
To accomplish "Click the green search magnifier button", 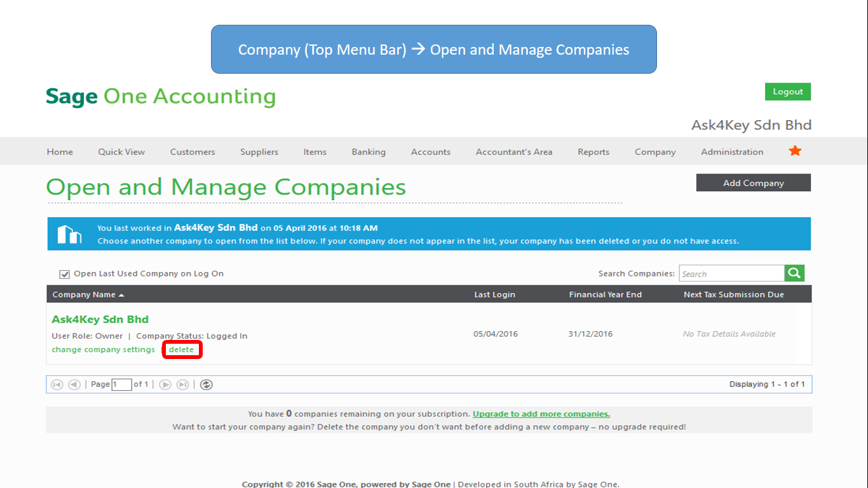I will coord(794,273).
